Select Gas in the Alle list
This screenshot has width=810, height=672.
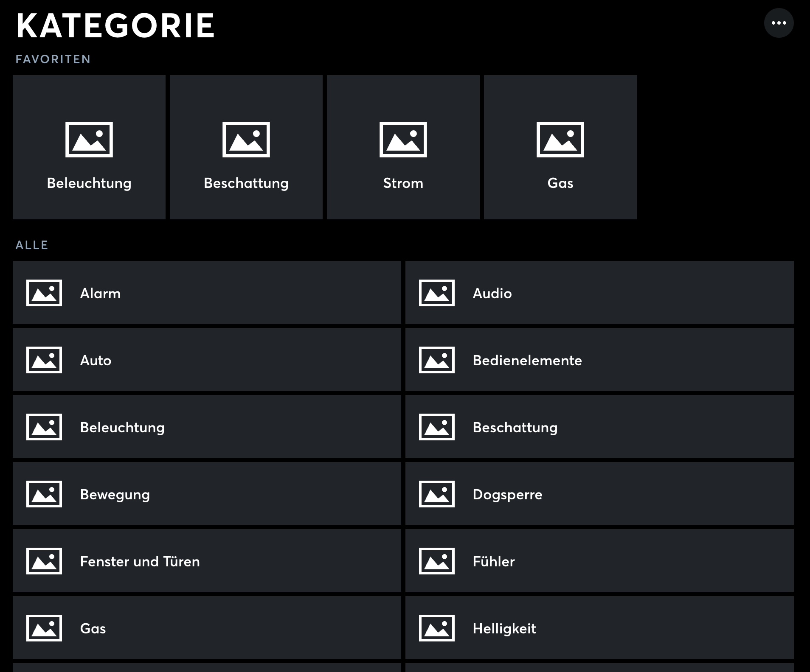[x=207, y=628]
